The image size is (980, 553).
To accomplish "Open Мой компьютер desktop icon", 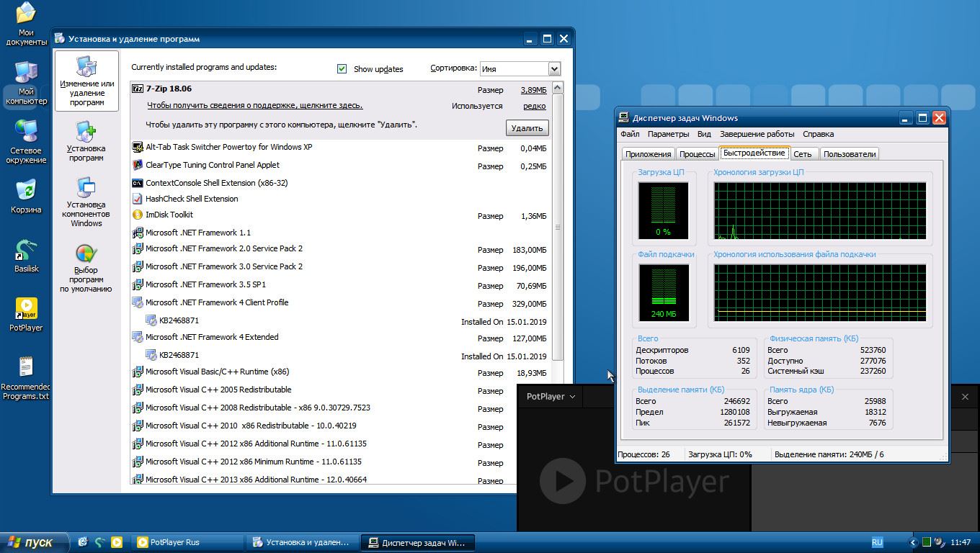I will point(26,72).
